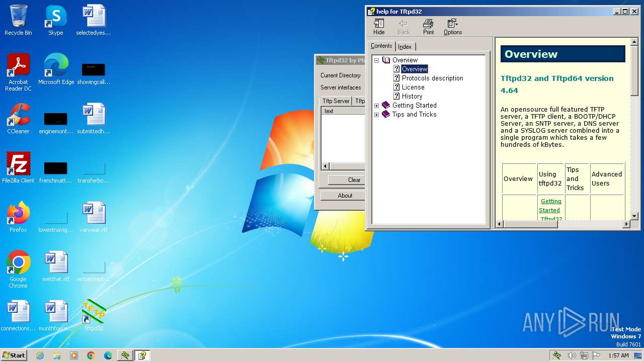Select the submittedh document on desktop
Viewport: 644px width, 362px height.
pyautogui.click(x=94, y=119)
